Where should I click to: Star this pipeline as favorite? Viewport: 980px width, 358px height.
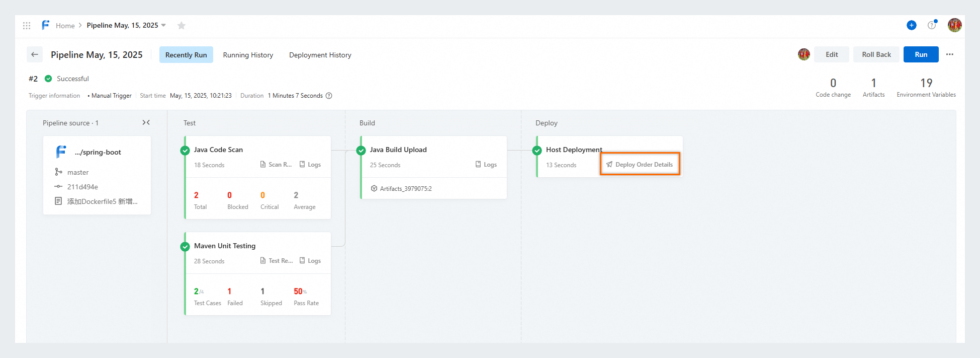[x=182, y=25]
